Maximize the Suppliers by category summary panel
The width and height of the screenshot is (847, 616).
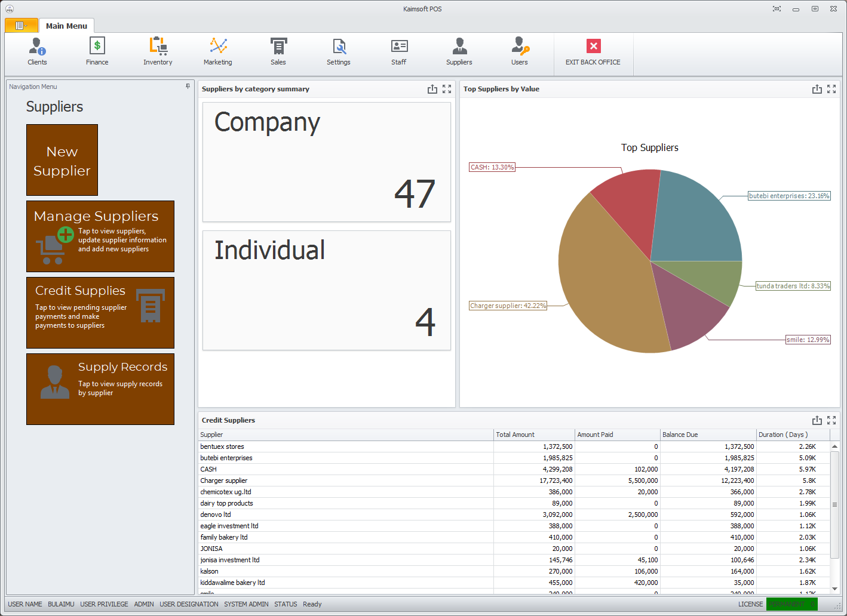[447, 89]
